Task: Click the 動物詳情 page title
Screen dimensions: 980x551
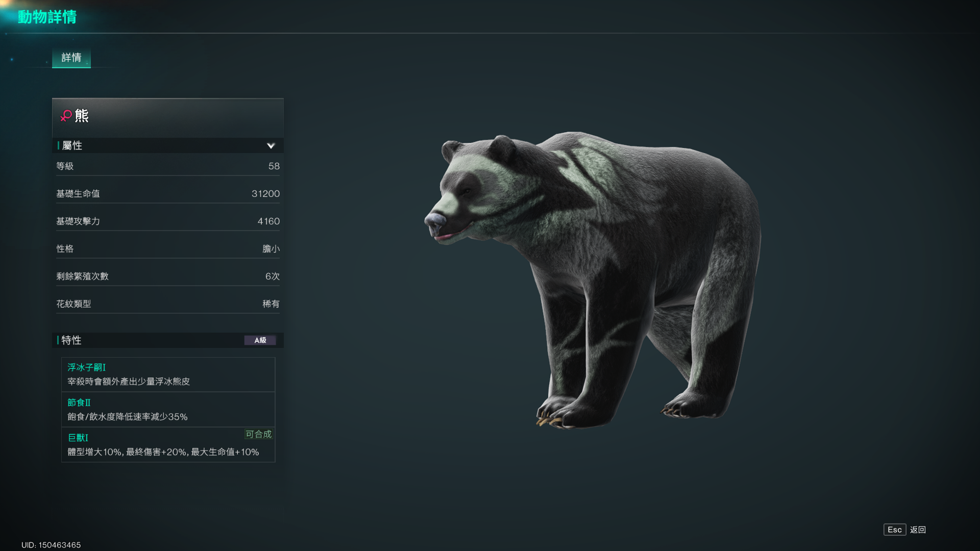Action: [47, 17]
